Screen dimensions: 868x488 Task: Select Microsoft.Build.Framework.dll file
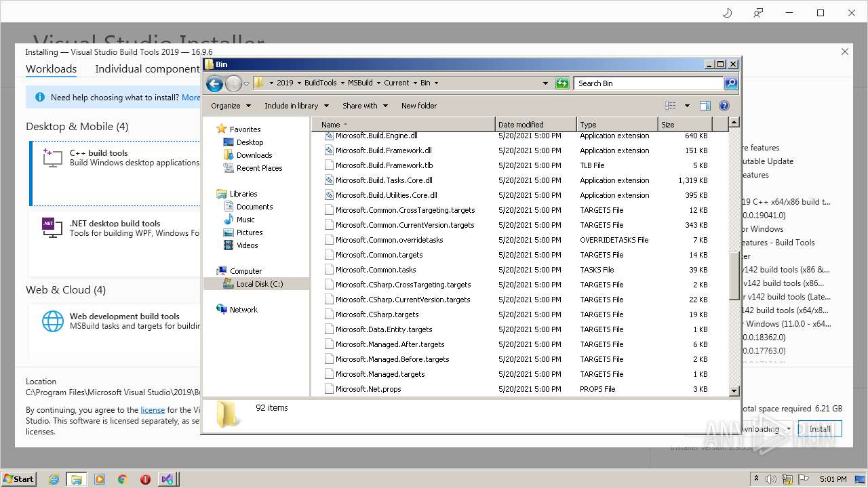383,150
